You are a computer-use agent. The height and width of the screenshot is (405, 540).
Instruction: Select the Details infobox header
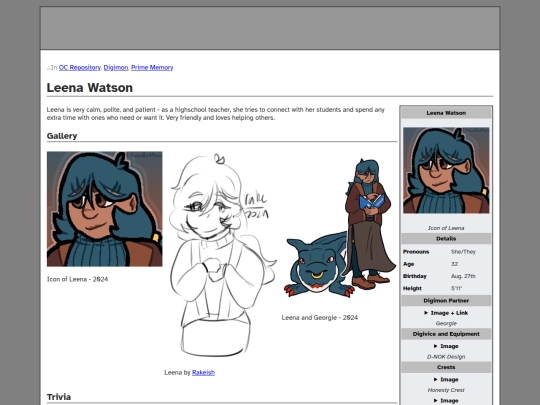[446, 239]
